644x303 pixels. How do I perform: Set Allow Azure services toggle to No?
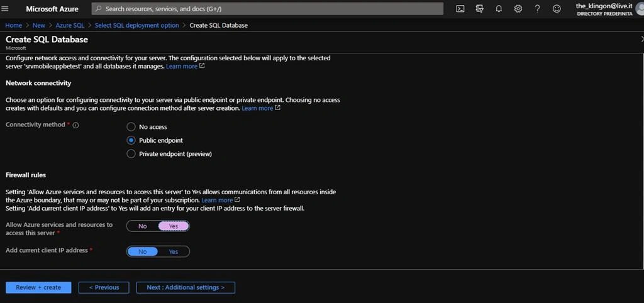pyautogui.click(x=143, y=226)
